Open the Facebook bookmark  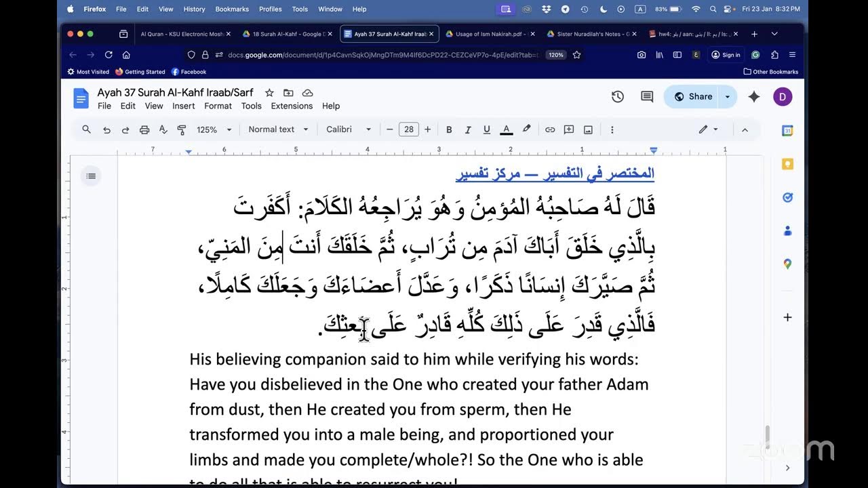(x=189, y=72)
